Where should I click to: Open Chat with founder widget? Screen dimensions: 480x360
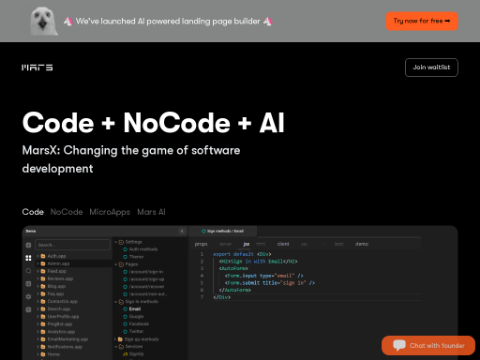(x=428, y=345)
